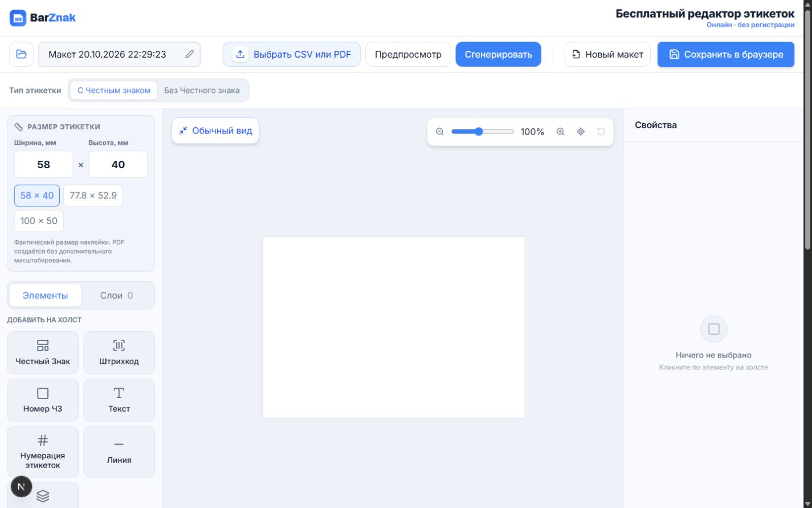The image size is (812, 508).
Task: Add a Честный Знак element to canvas
Action: pos(43,352)
